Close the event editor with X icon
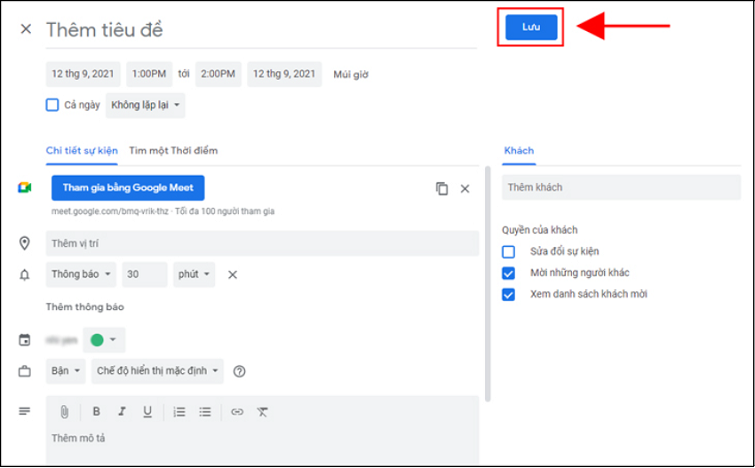Screen dimensions: 755x468 pos(26,29)
